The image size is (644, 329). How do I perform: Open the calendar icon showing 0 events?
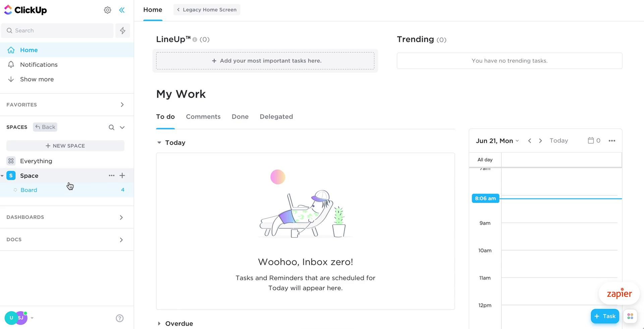(x=593, y=140)
